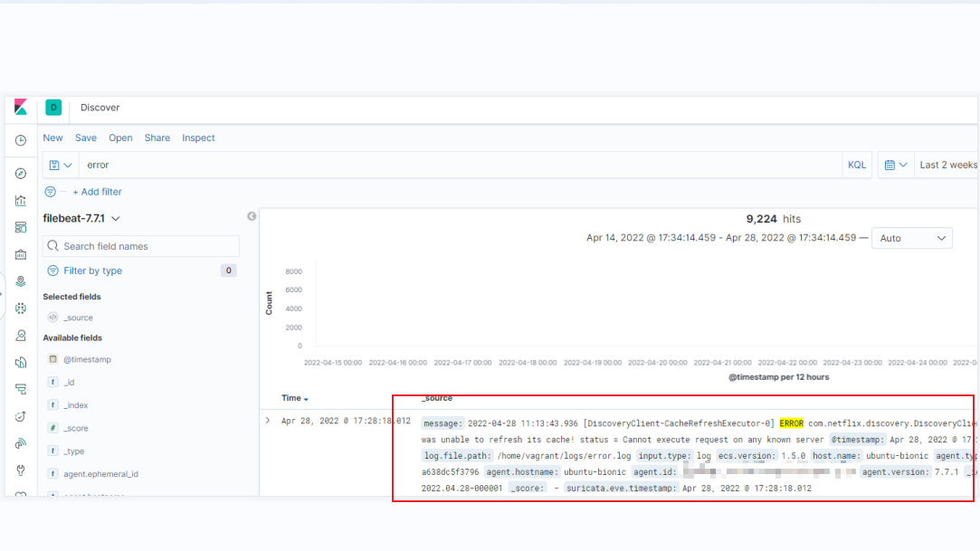Expand filebeat-7.7.1 index pattern dropdown
This screenshot has width=980, height=551.
[81, 218]
